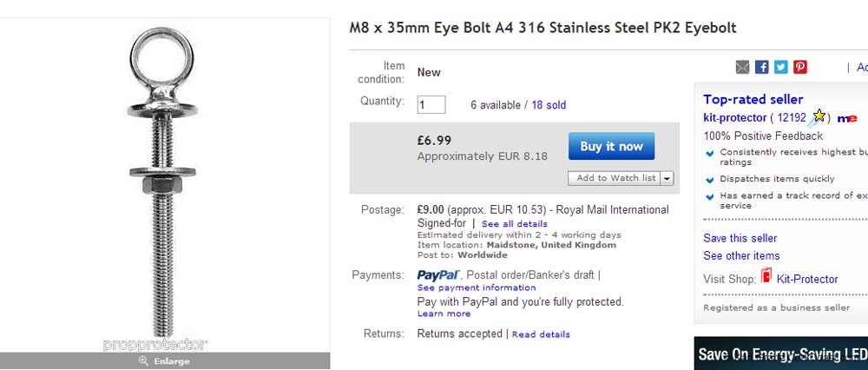Click the red shop door icon

[766, 277]
